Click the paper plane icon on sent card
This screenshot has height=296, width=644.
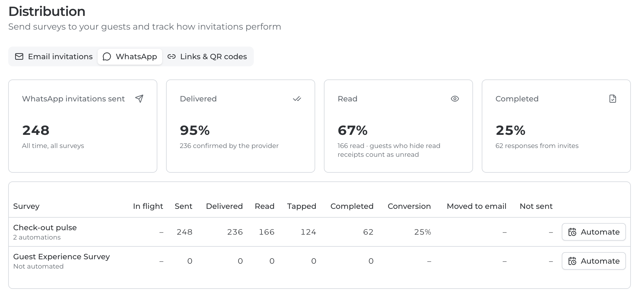coord(139,99)
